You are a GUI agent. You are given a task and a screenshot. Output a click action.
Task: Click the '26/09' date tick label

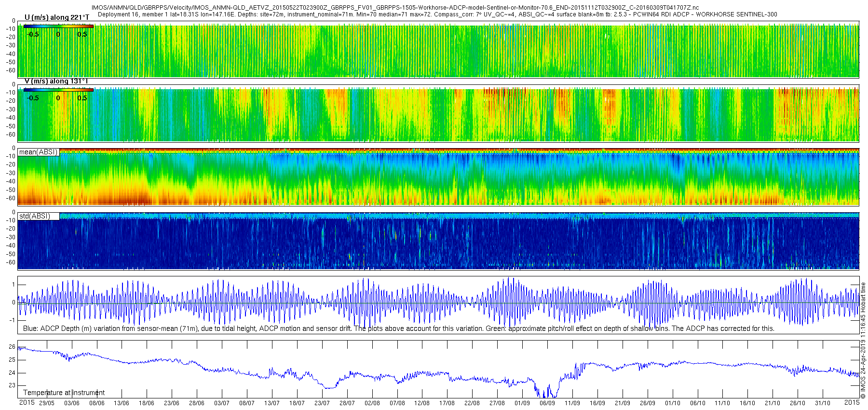[x=648, y=403]
